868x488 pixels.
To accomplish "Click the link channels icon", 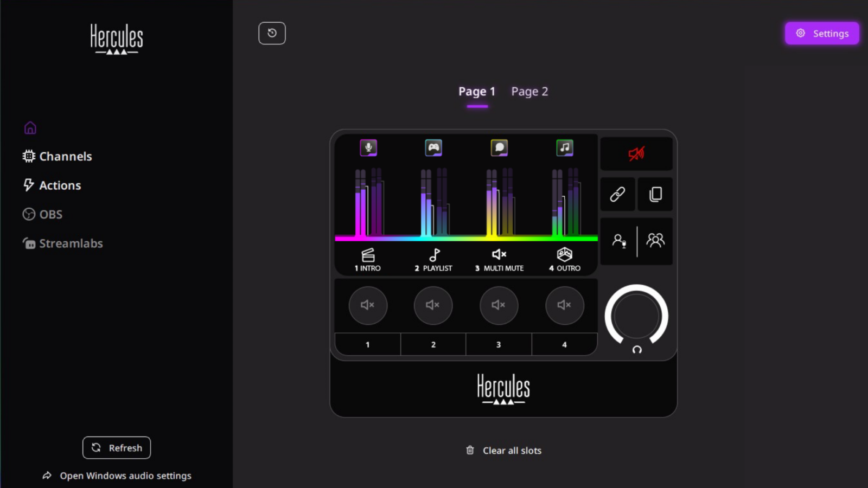I will (618, 194).
